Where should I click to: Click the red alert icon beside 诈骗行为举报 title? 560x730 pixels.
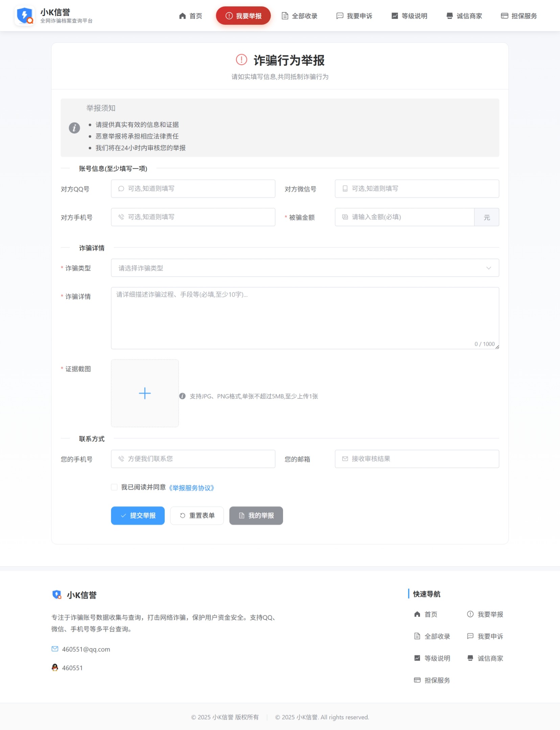(241, 60)
